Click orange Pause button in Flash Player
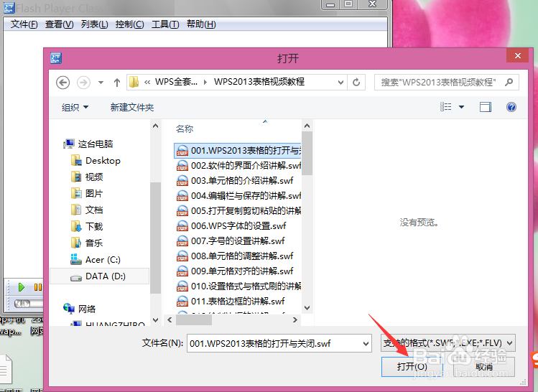 tap(37, 287)
